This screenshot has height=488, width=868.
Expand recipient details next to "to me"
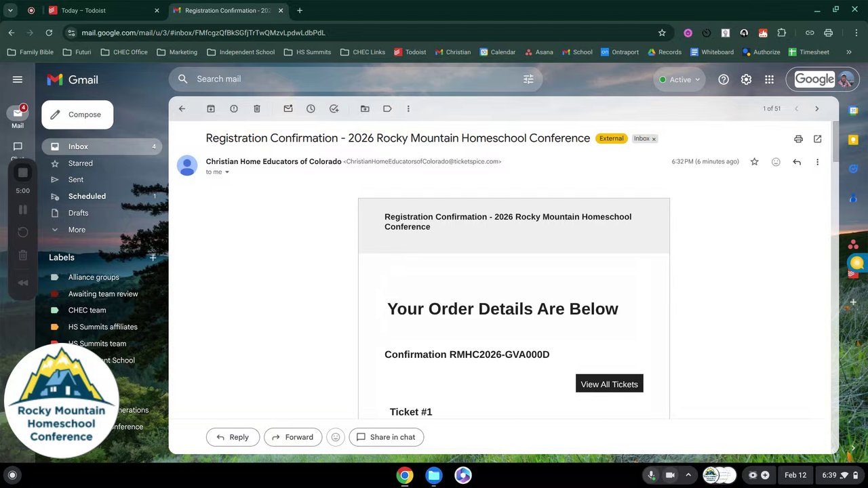(227, 172)
